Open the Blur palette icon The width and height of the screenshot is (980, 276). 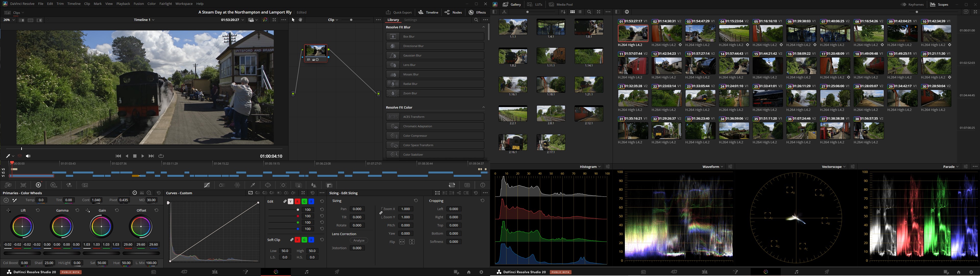314,185
